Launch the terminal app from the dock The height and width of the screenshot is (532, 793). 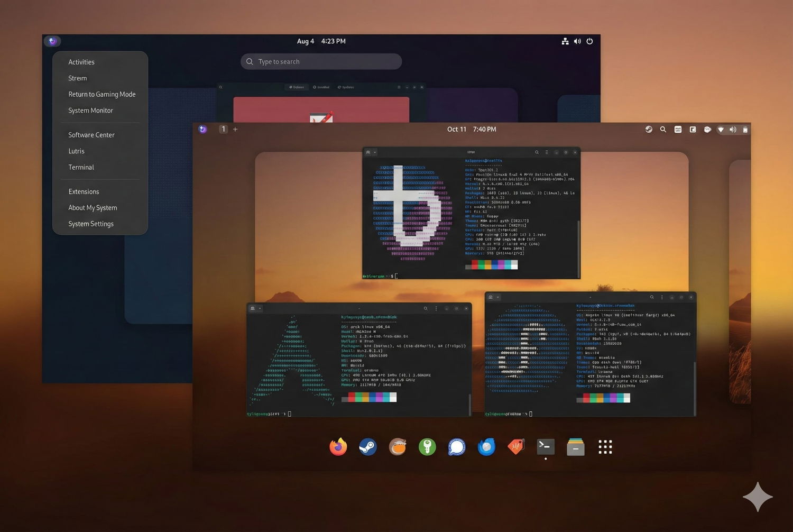545,447
